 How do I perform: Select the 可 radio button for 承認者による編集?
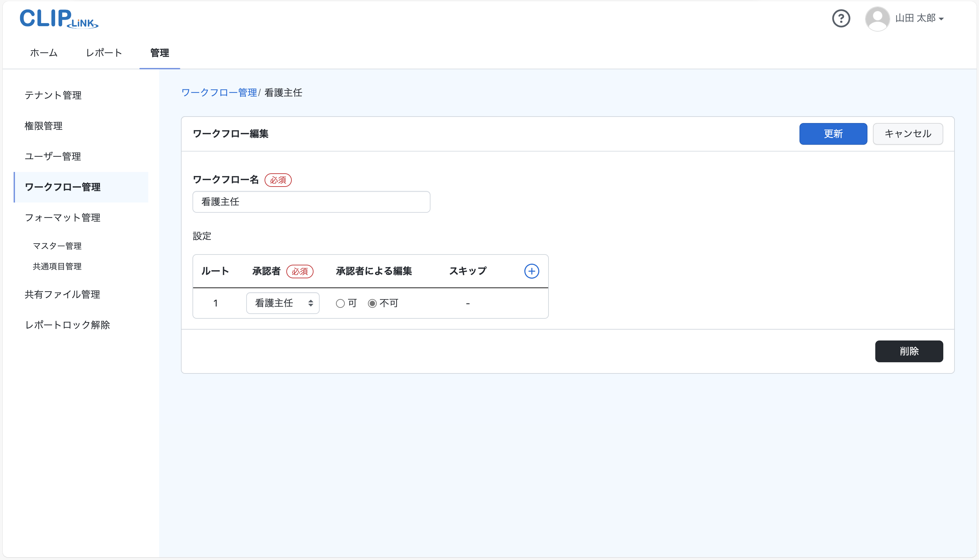point(340,303)
